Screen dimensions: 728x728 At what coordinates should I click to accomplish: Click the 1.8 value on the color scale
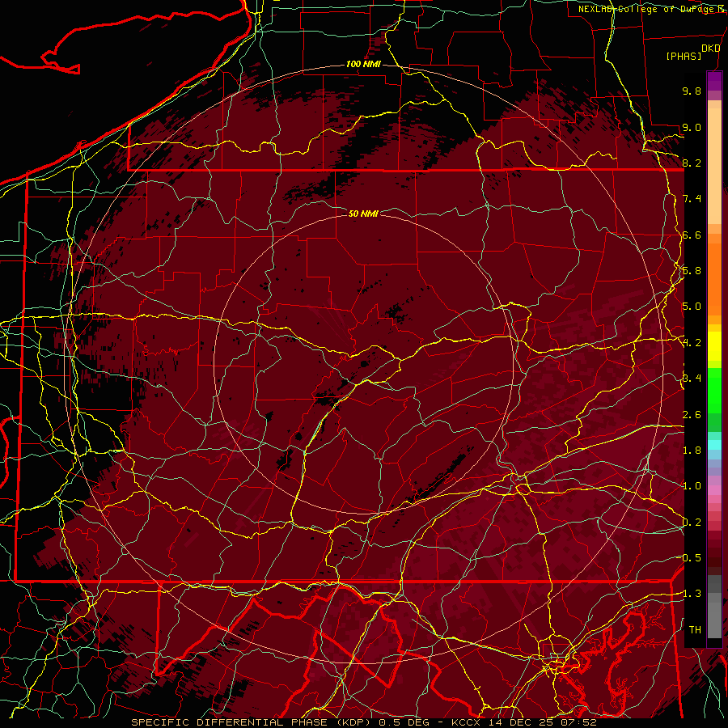(x=692, y=451)
